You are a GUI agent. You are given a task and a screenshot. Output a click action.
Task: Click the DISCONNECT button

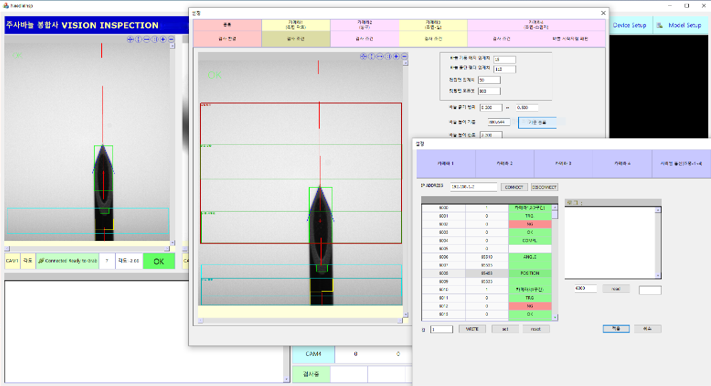click(544, 187)
